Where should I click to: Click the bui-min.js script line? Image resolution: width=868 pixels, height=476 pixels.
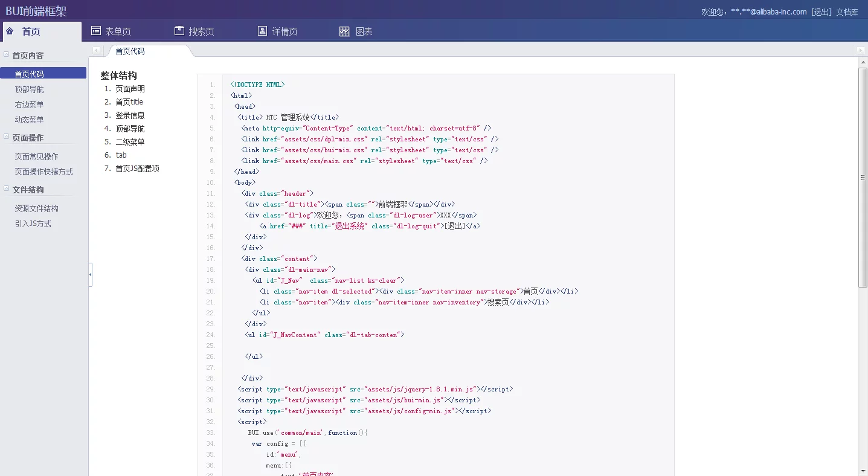click(x=359, y=400)
